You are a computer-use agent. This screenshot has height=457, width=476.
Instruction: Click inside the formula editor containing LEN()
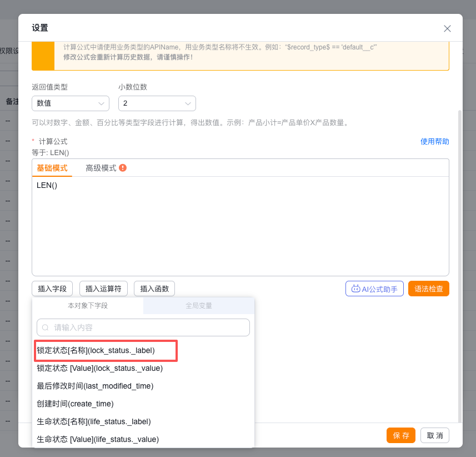(240, 226)
